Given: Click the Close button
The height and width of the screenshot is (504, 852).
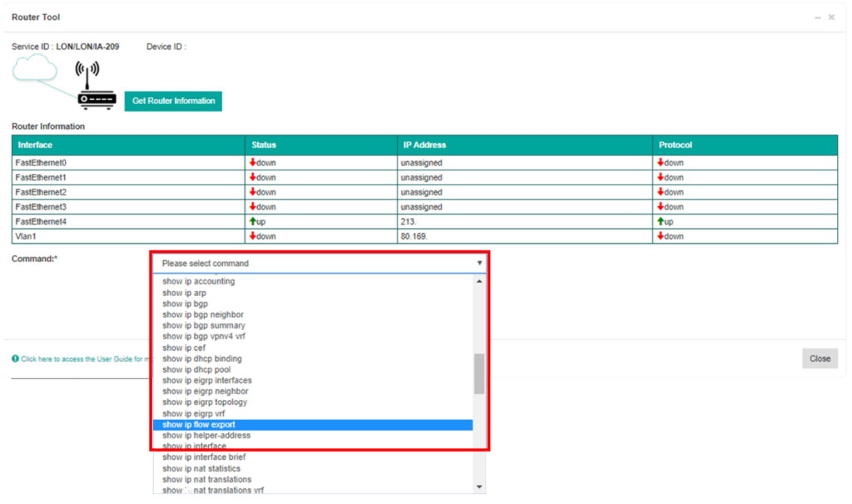Looking at the screenshot, I should (820, 358).
